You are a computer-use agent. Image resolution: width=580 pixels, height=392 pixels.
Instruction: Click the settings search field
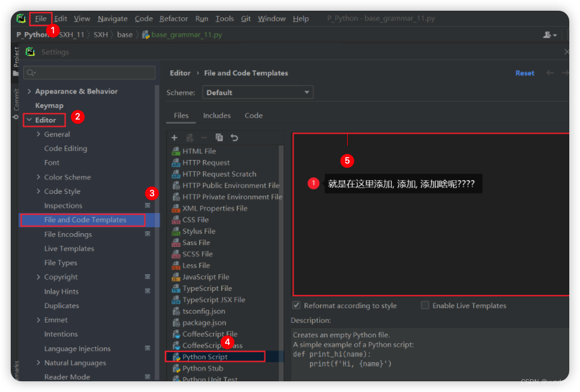(89, 73)
